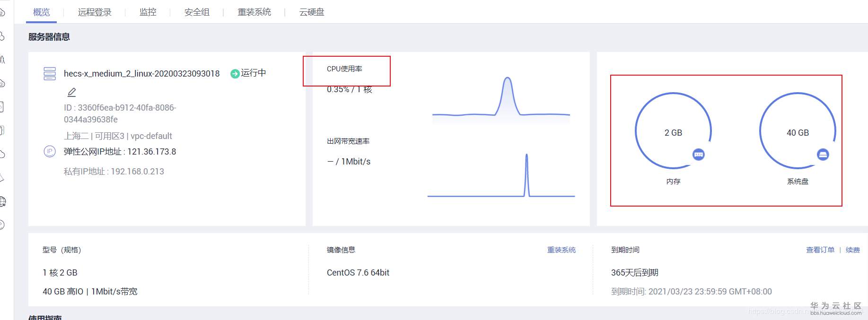Switch to the 概览 tab
This screenshot has width=868, height=320.
42,12
